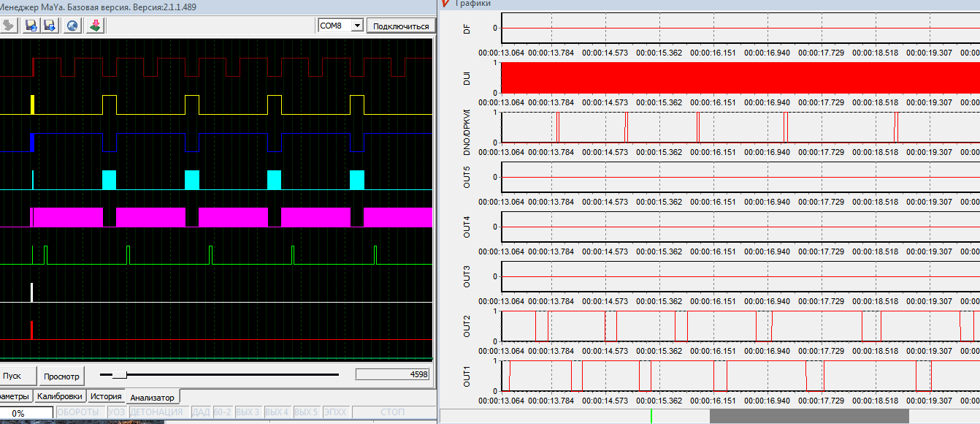Viewport: 980px width, 424px height.
Task: Click the disk icon with upward arrow
Action: pos(31,26)
